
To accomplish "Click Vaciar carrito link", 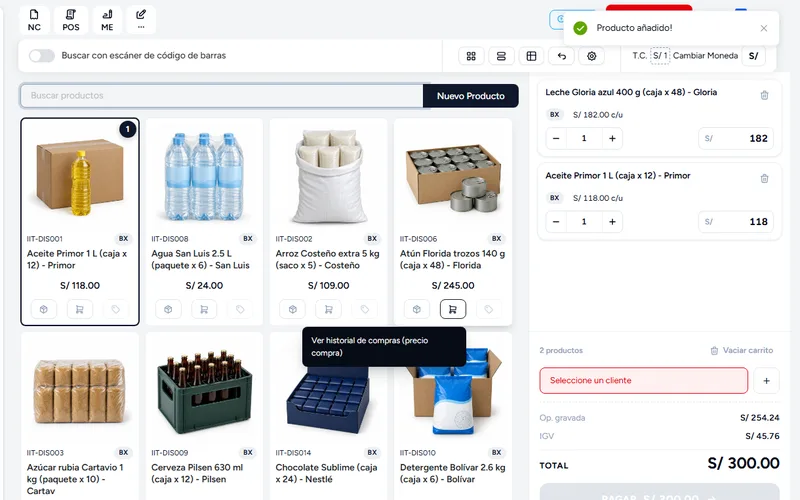I will [742, 351].
